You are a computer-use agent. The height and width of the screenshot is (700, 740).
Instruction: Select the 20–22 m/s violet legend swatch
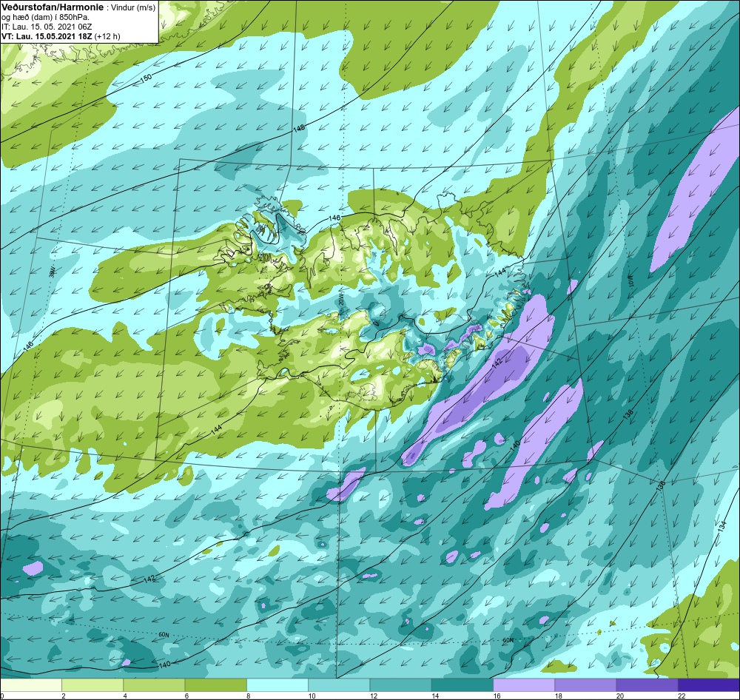point(647,684)
